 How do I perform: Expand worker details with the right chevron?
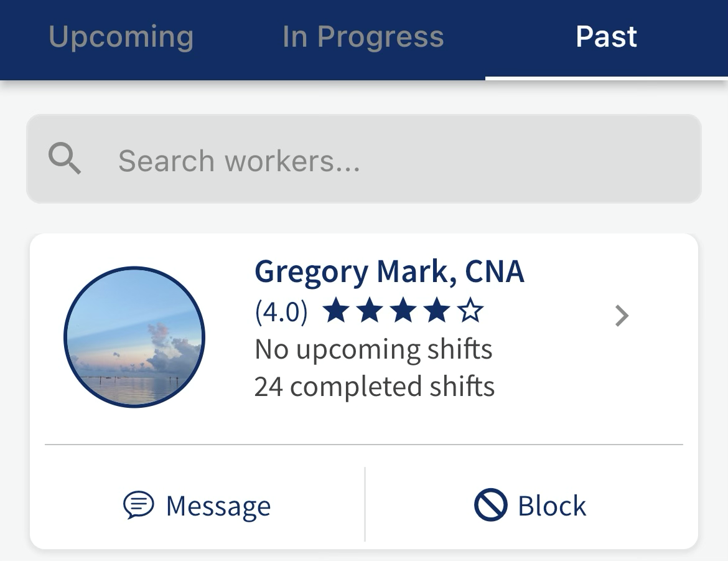[622, 316]
